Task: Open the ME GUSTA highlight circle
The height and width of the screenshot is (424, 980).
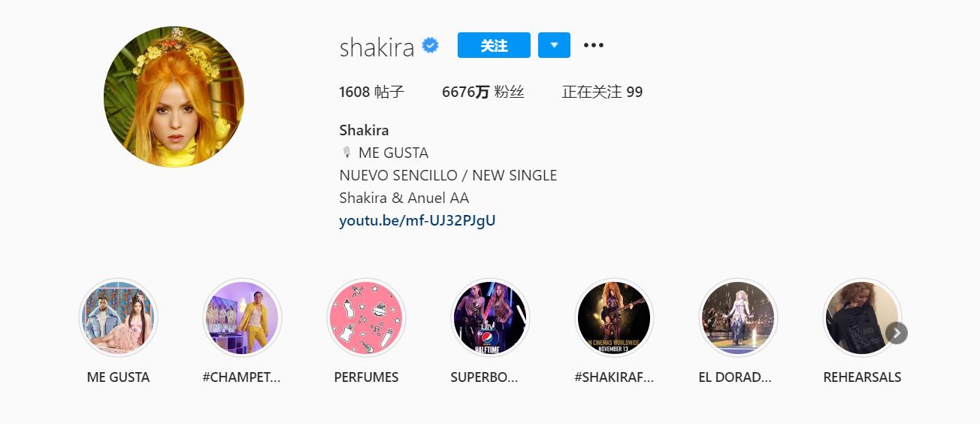Action: (118, 318)
